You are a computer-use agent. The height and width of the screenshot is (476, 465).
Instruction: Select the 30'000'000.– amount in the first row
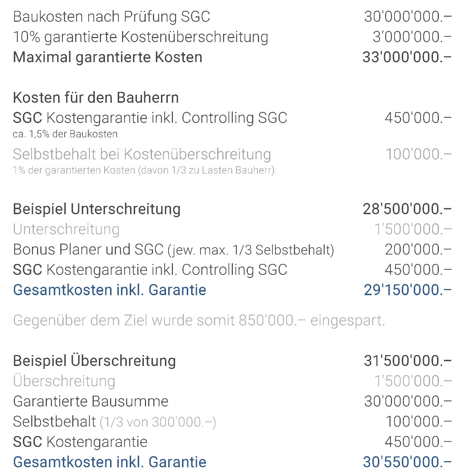point(408,17)
